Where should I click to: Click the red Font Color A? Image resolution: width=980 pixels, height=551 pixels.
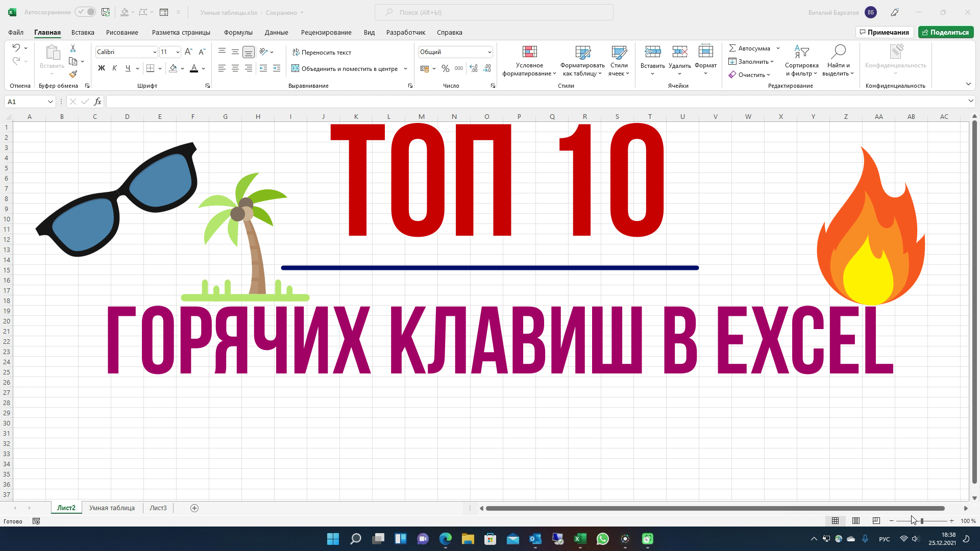pyautogui.click(x=194, y=68)
